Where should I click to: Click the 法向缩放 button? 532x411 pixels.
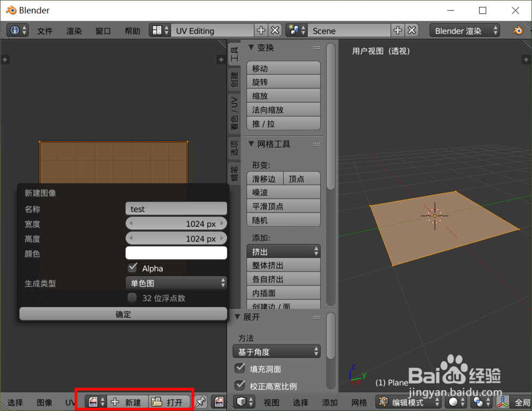tap(284, 110)
